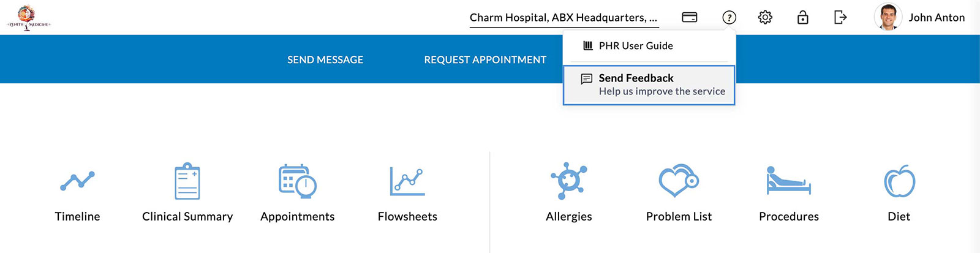
Task: Click the help question mark icon
Action: 729,17
